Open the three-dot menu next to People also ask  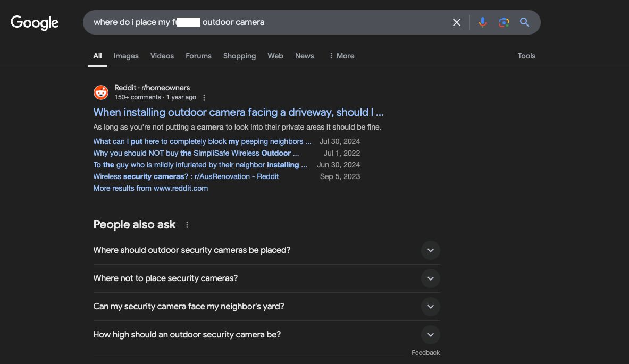pyautogui.click(x=187, y=225)
